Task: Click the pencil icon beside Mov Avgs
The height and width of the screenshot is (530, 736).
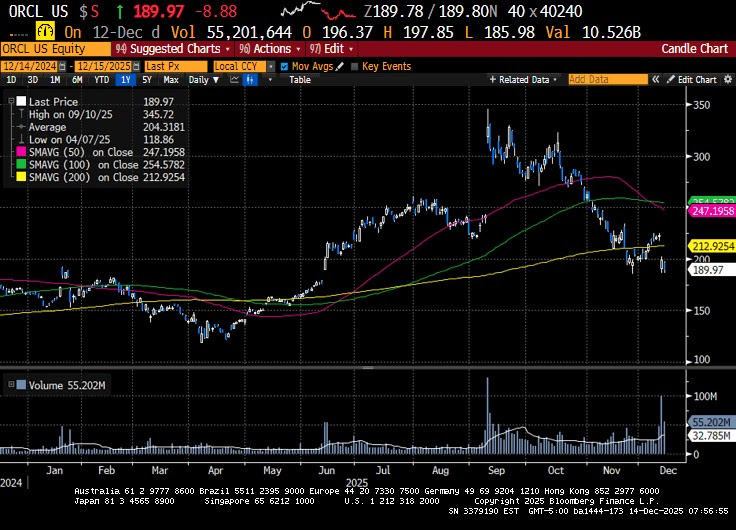Action: [340, 65]
